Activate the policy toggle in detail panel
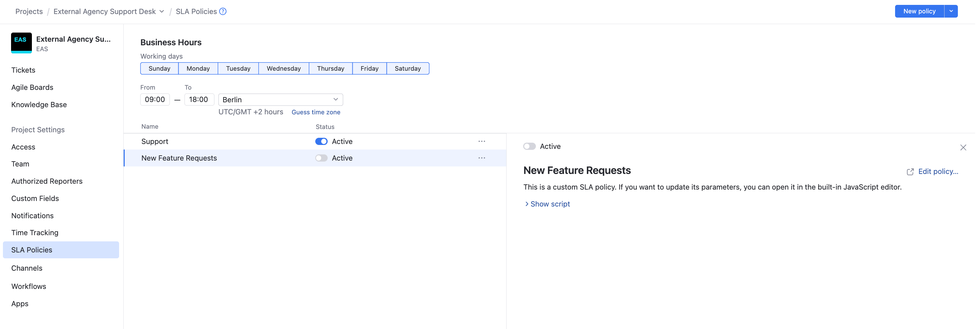980x329 pixels. pos(529,146)
